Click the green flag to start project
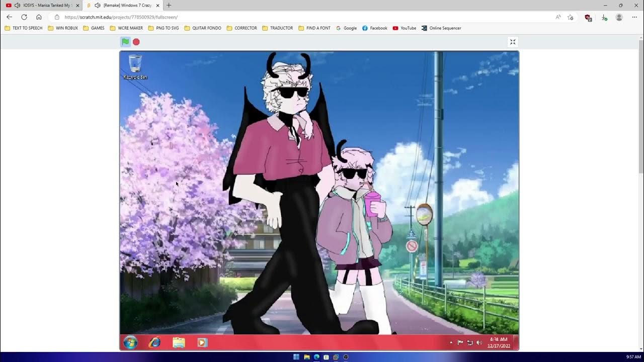The image size is (644, 362). pyautogui.click(x=125, y=42)
